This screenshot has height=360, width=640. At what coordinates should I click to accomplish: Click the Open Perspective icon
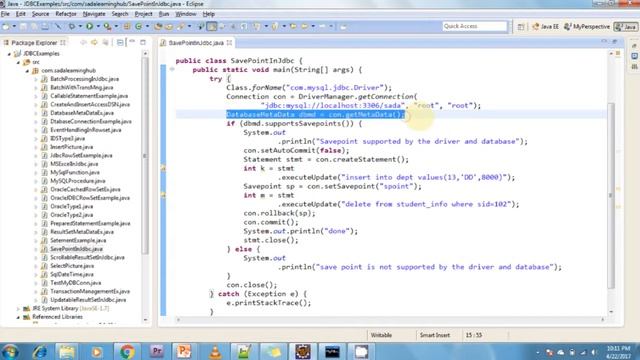point(521,27)
